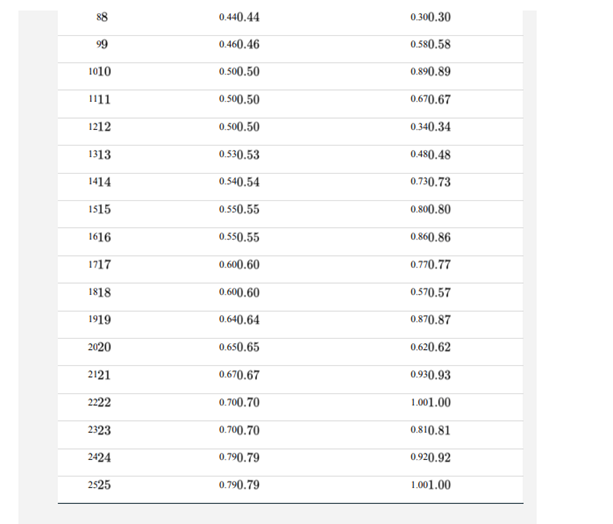Click the 0.80 value in row 15

coord(431,210)
